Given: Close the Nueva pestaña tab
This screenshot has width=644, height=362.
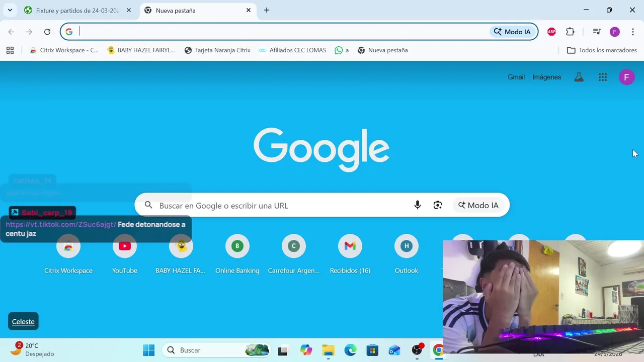Looking at the screenshot, I should coord(249,10).
